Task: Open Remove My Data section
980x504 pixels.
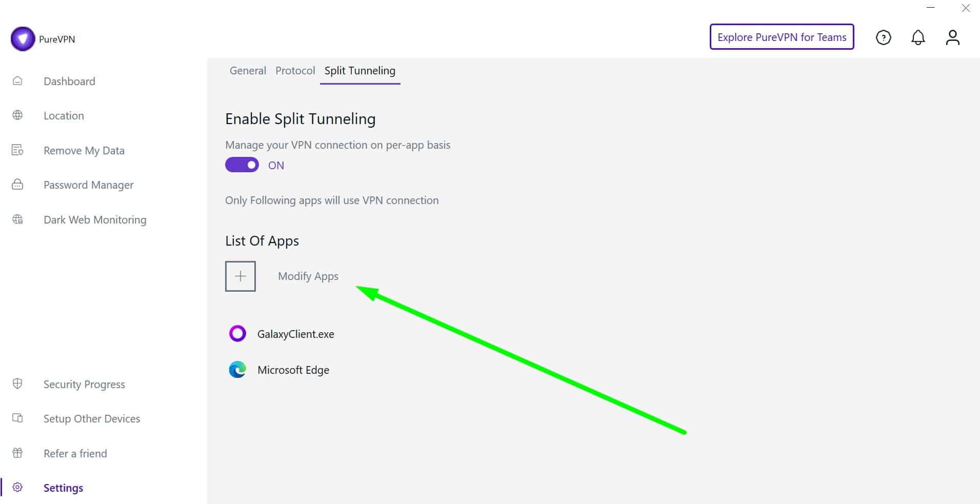Action: click(x=84, y=150)
